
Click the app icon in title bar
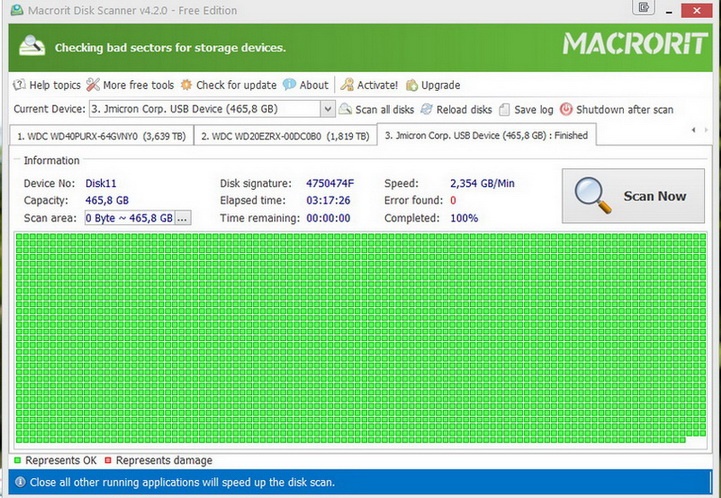tap(17, 10)
